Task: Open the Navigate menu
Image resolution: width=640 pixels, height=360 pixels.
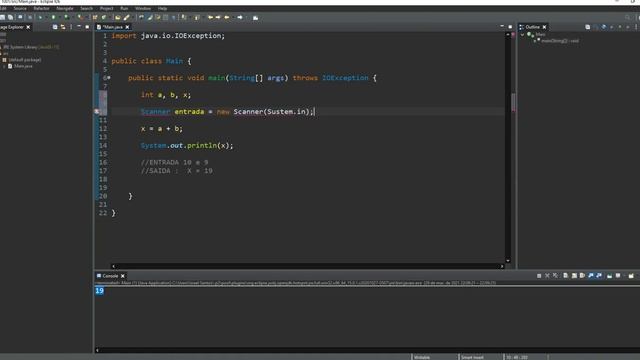Action: [x=64, y=8]
